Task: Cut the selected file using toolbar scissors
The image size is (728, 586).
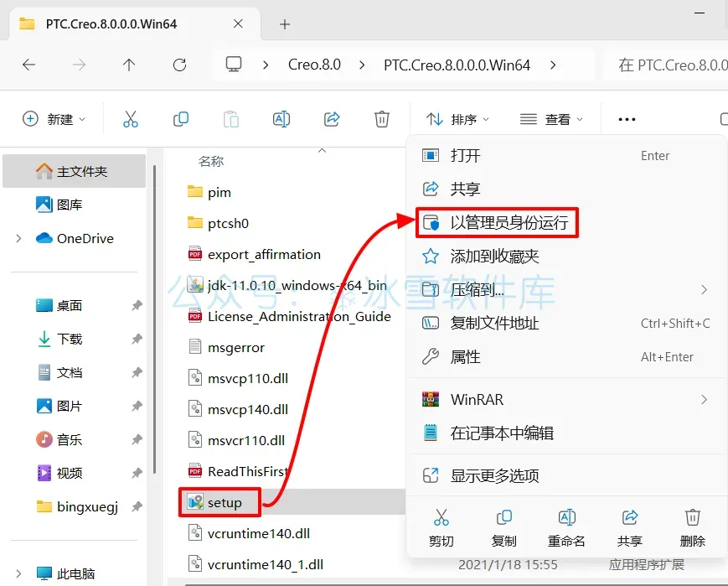Action: click(131, 119)
